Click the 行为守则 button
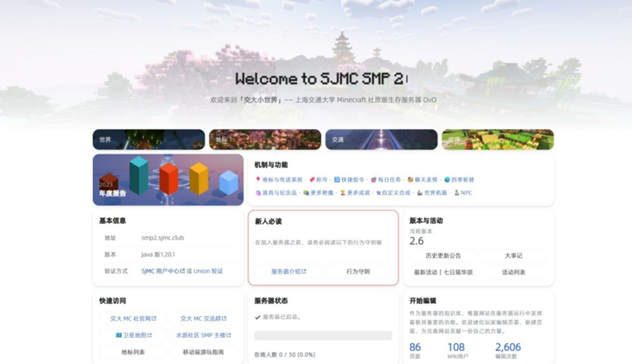632x364 pixels. [x=358, y=272]
